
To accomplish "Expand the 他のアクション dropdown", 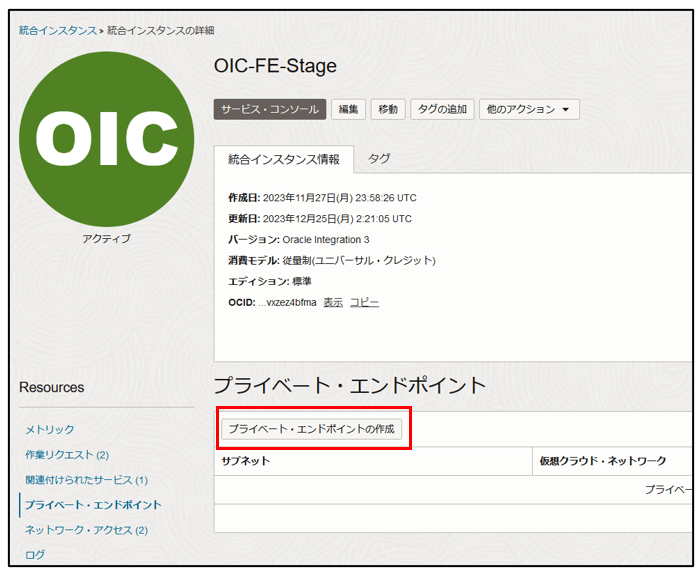I will (529, 109).
